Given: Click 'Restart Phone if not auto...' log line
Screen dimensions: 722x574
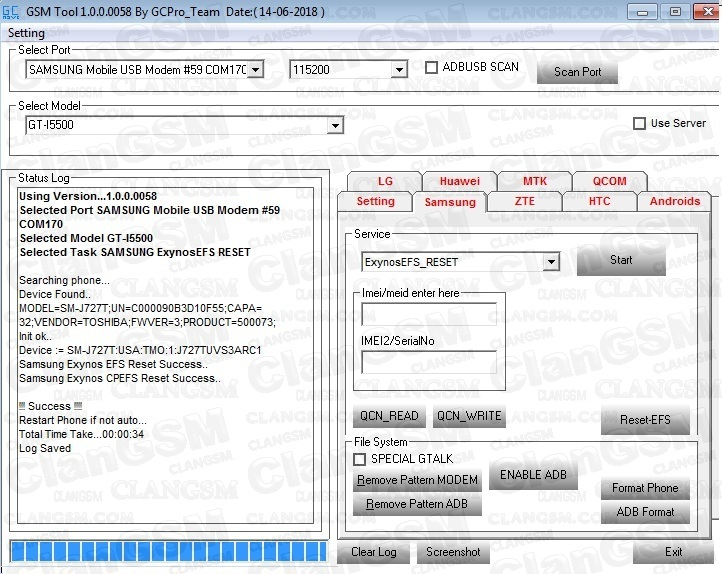Looking at the screenshot, I should click(83, 420).
